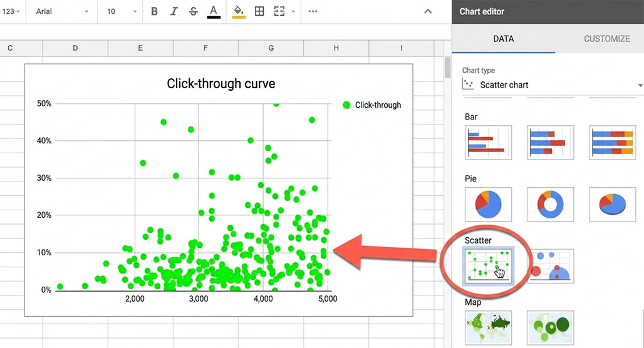Select column E header

pyautogui.click(x=140, y=48)
